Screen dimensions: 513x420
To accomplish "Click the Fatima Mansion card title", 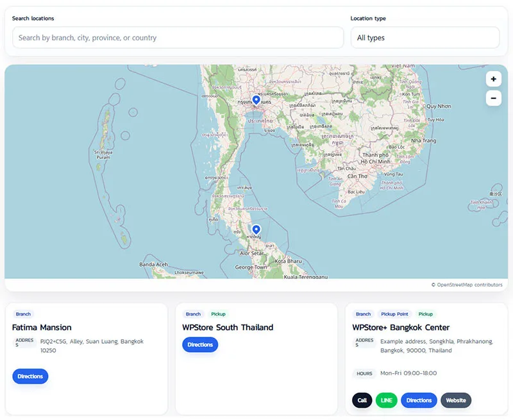I will point(42,328).
